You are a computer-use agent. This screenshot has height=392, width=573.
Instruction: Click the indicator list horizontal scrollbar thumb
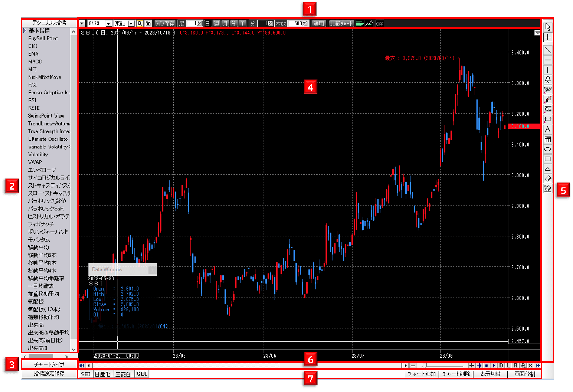41,356
